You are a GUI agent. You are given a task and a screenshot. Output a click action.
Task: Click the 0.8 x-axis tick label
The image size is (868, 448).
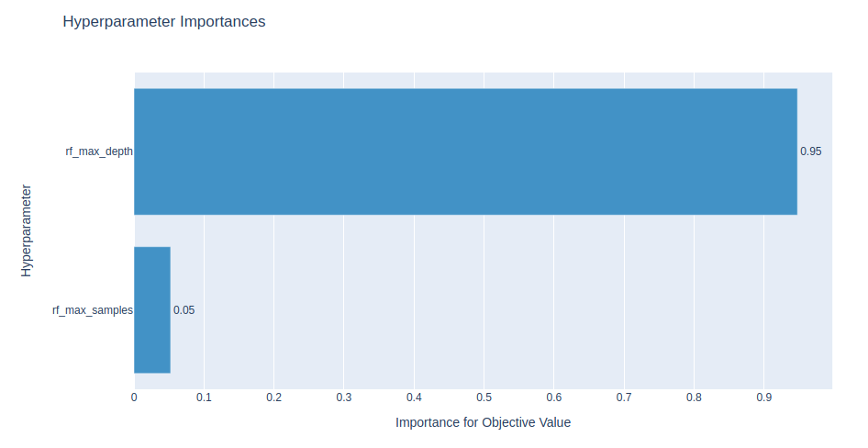tap(694, 398)
